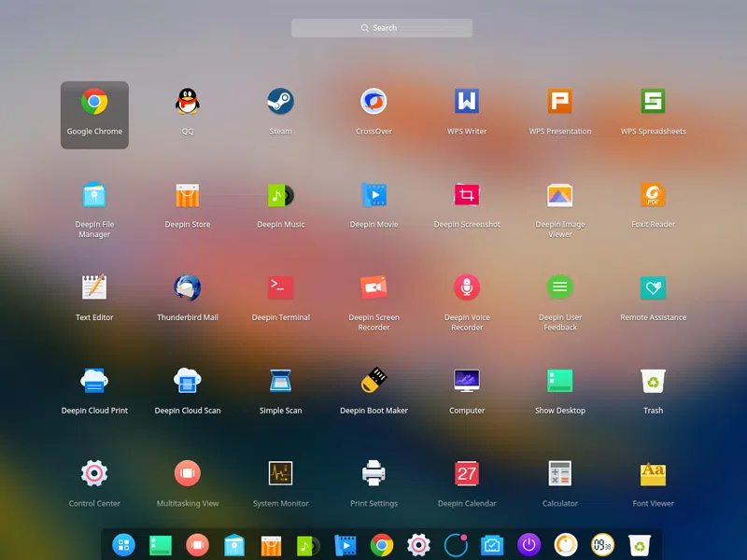Viewport: 747px width, 560px height.
Task: Open Deepin Music in the launcher grid
Action: 281,195
